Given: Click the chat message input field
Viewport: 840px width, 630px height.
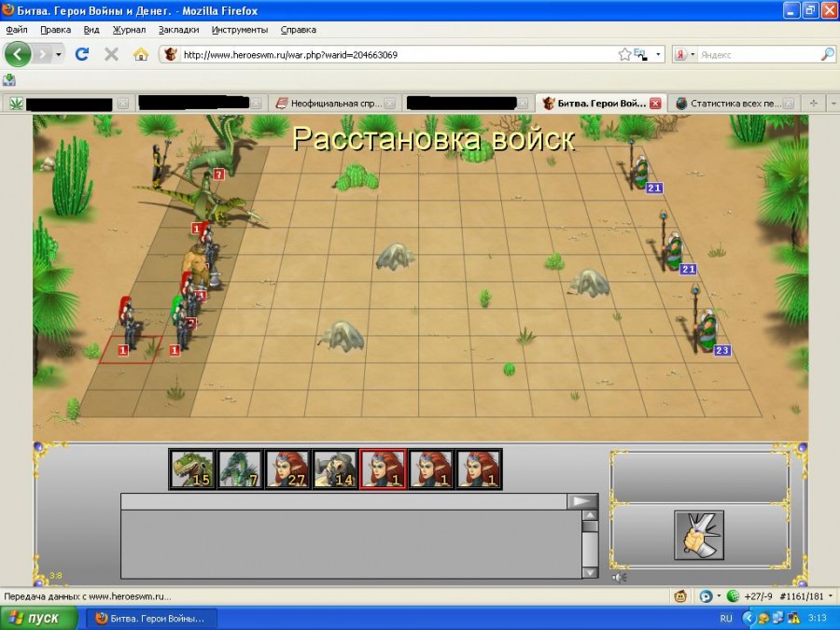Looking at the screenshot, I should pyautogui.click(x=343, y=501).
